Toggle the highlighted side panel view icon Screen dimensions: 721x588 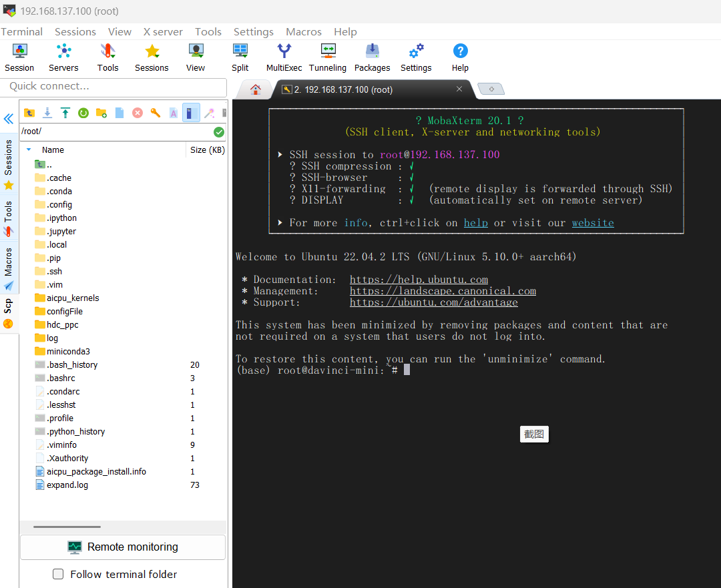192,113
